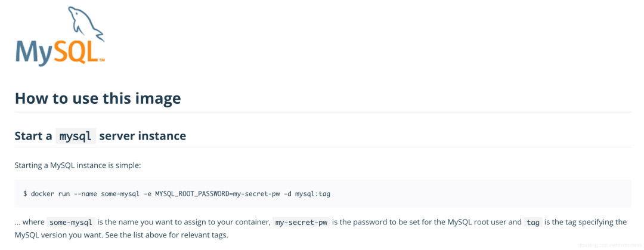Click empty space in the gray code block

477,194
